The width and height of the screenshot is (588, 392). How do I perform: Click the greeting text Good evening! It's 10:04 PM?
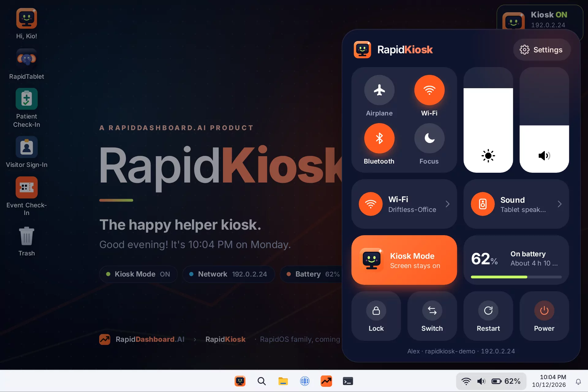(195, 245)
